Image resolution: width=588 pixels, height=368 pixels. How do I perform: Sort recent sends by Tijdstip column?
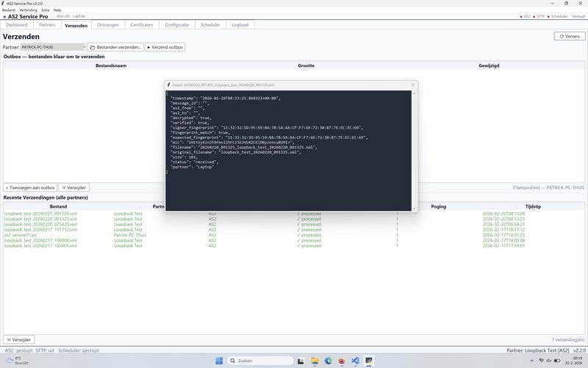(533, 206)
